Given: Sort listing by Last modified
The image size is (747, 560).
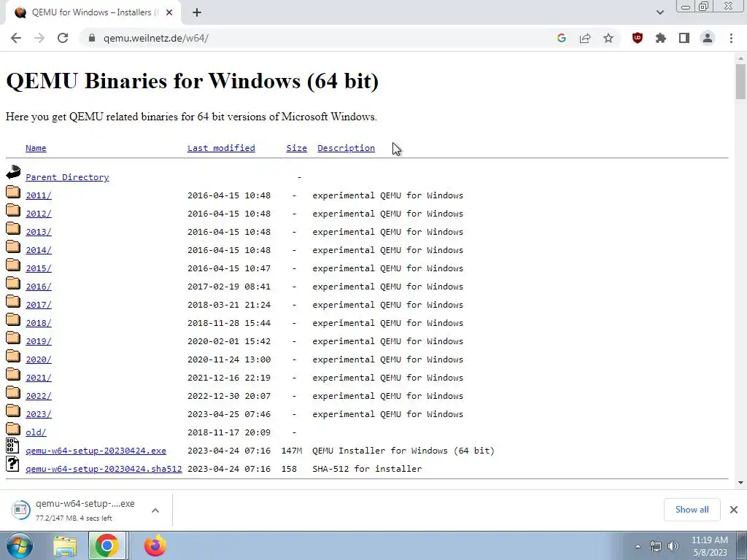Looking at the screenshot, I should 221,148.
